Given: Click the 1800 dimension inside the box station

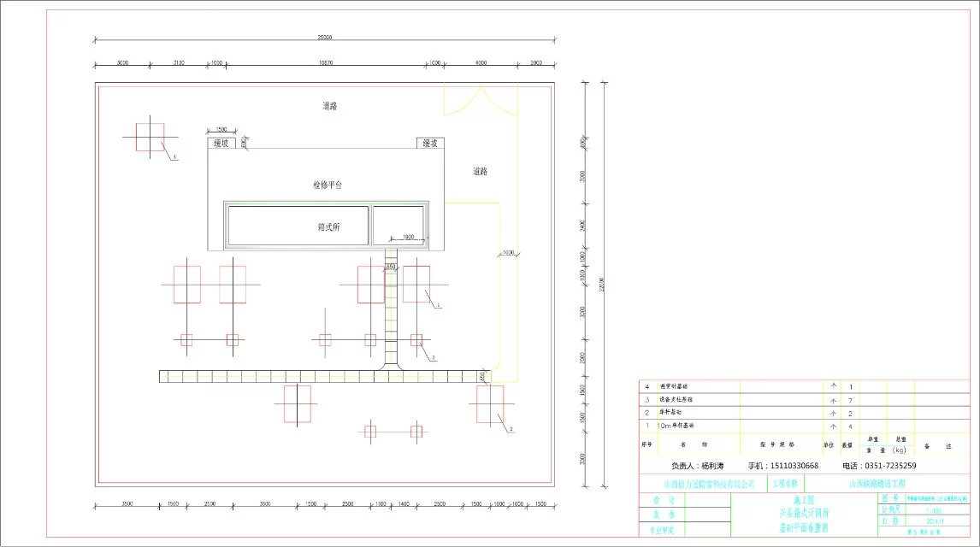Looking at the screenshot, I should tap(408, 237).
